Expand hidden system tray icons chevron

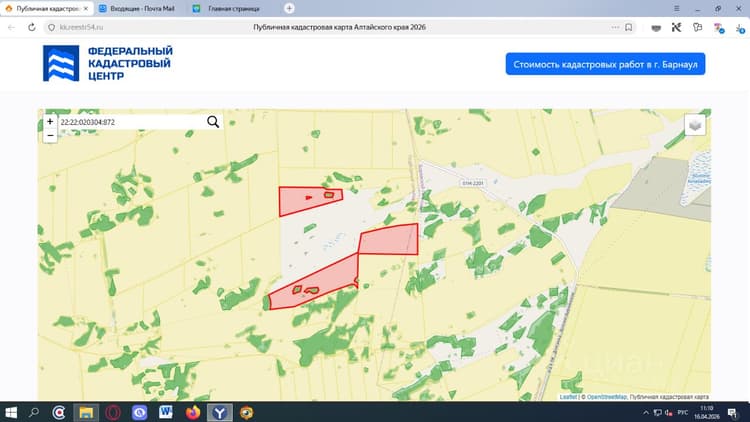(x=646, y=412)
